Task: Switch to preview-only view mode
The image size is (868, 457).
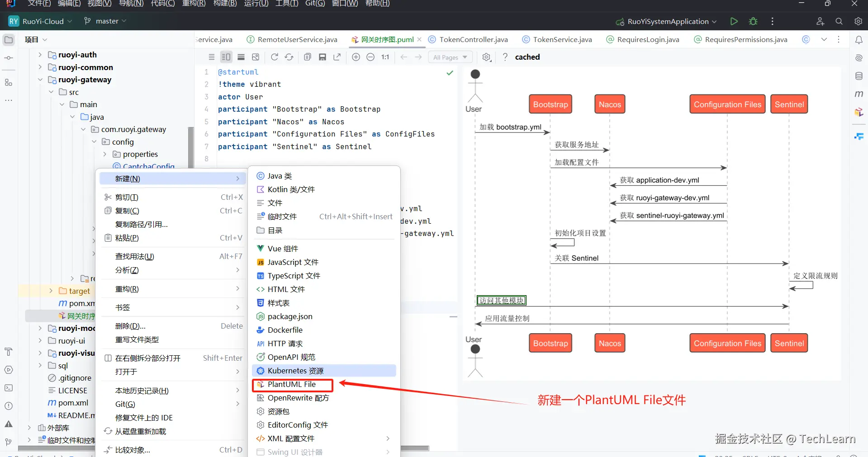Action: click(x=241, y=57)
